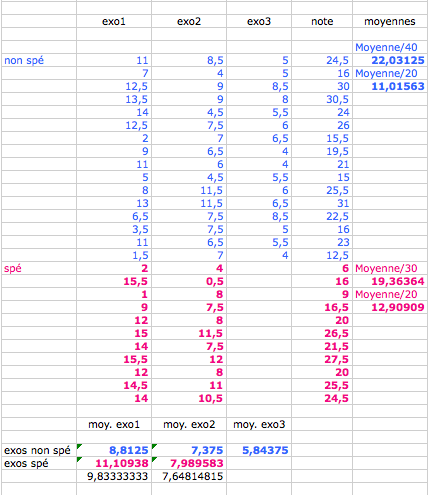Select the cell showing 9,83333333
This screenshot has width=430, height=495.
[114, 476]
